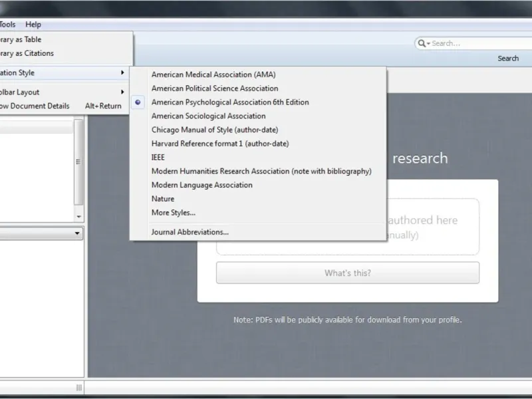Select American Medical Association (AMA) style
This screenshot has height=399, width=532.
(258, 74)
